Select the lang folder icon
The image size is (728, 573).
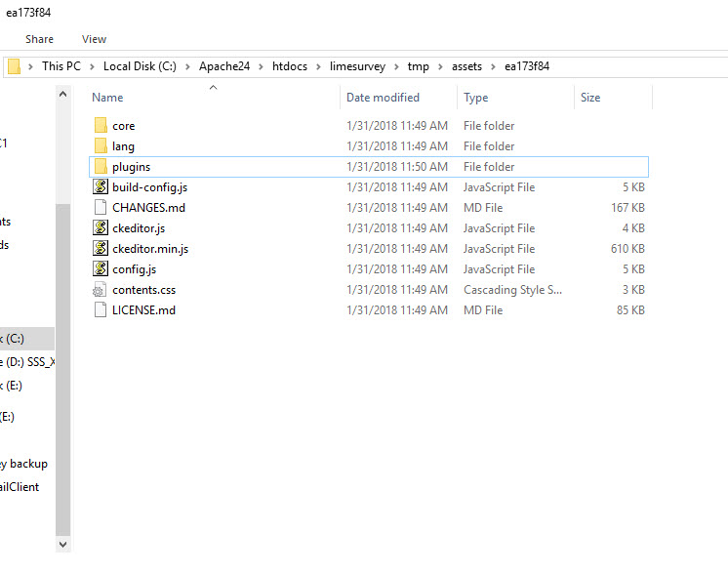point(100,146)
